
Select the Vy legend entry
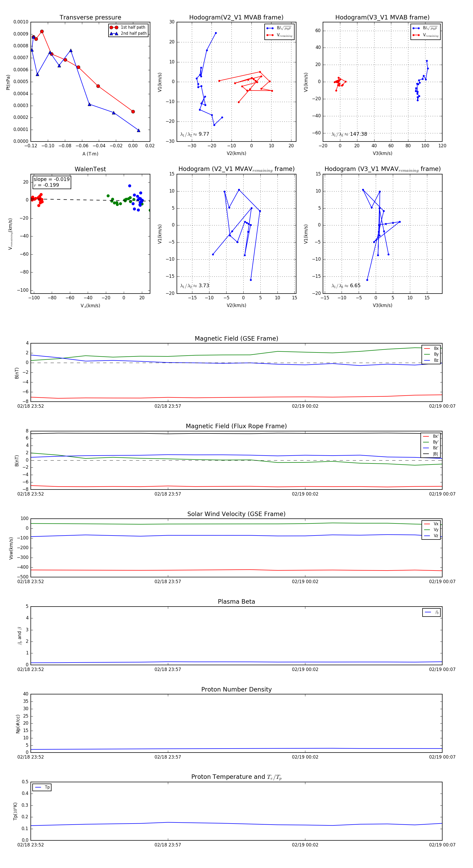pos(431,530)
